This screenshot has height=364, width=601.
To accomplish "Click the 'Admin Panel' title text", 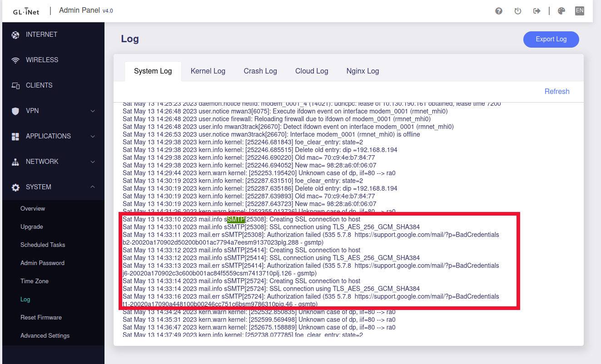I will pos(80,10).
